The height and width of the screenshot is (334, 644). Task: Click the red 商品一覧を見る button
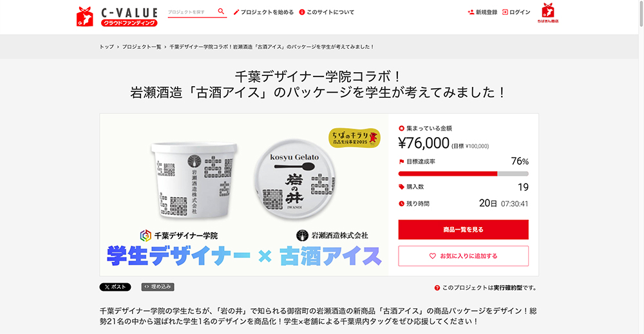pos(463,230)
